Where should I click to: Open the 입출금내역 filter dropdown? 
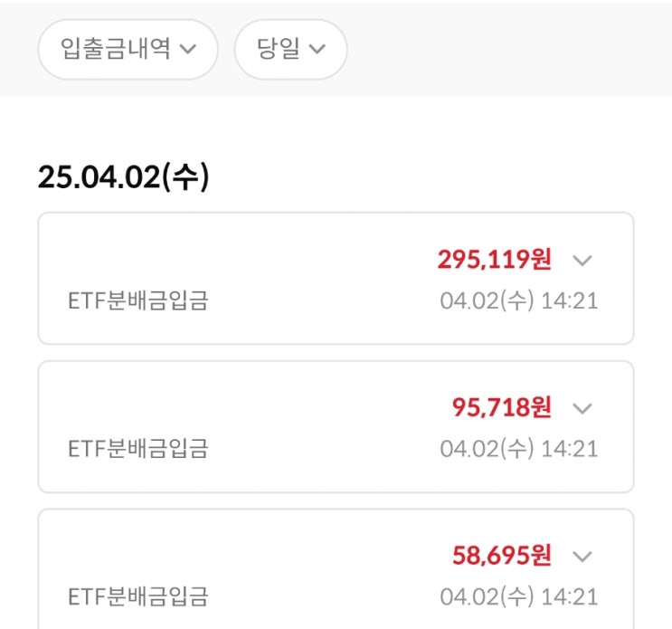[x=128, y=49]
